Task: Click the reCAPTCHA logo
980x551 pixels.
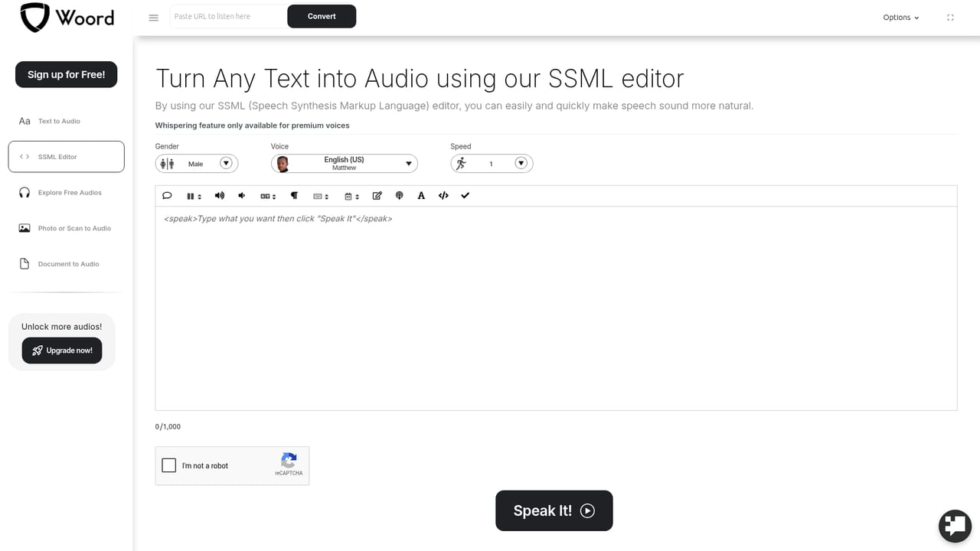Action: (289, 461)
